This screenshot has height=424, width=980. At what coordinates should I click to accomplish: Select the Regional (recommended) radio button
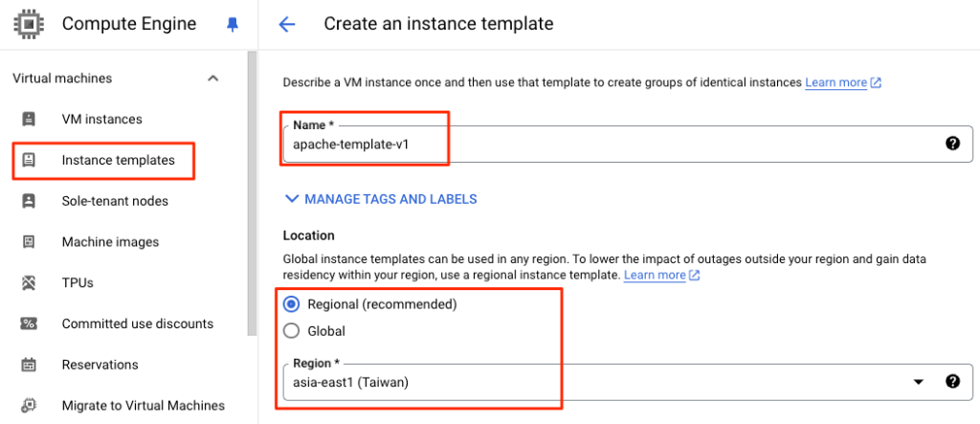coord(291,304)
